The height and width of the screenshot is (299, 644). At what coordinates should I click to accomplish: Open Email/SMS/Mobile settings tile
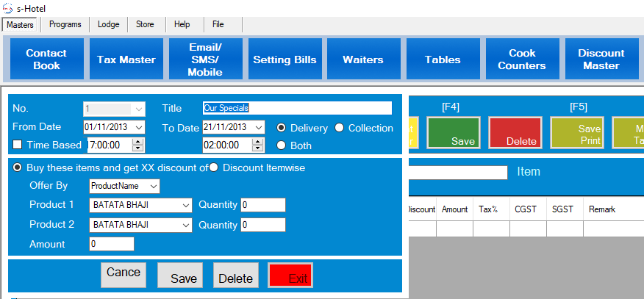pos(205,60)
